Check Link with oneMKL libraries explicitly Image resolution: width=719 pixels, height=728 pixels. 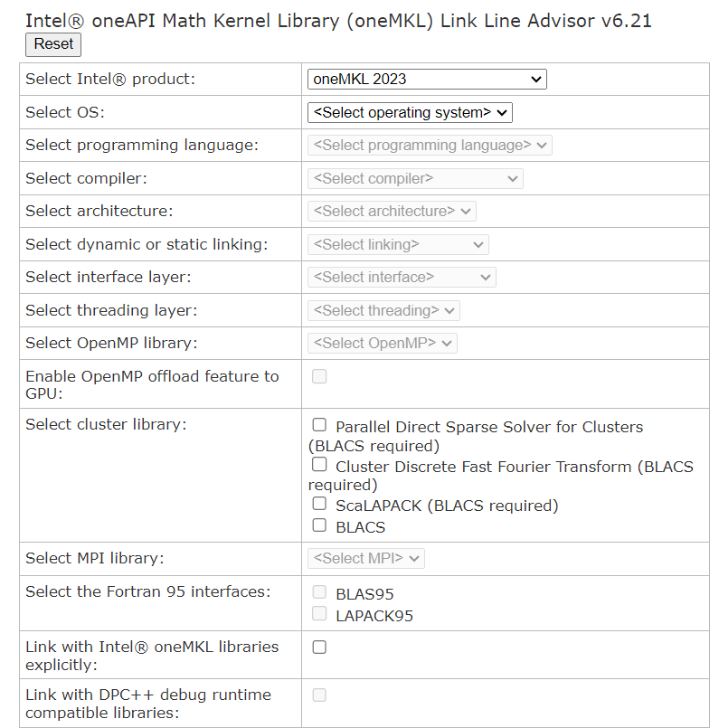[x=319, y=648]
